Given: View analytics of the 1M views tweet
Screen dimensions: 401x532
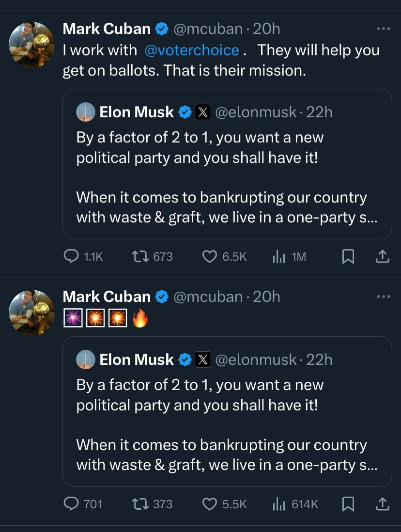Looking at the screenshot, I should pyautogui.click(x=278, y=256).
